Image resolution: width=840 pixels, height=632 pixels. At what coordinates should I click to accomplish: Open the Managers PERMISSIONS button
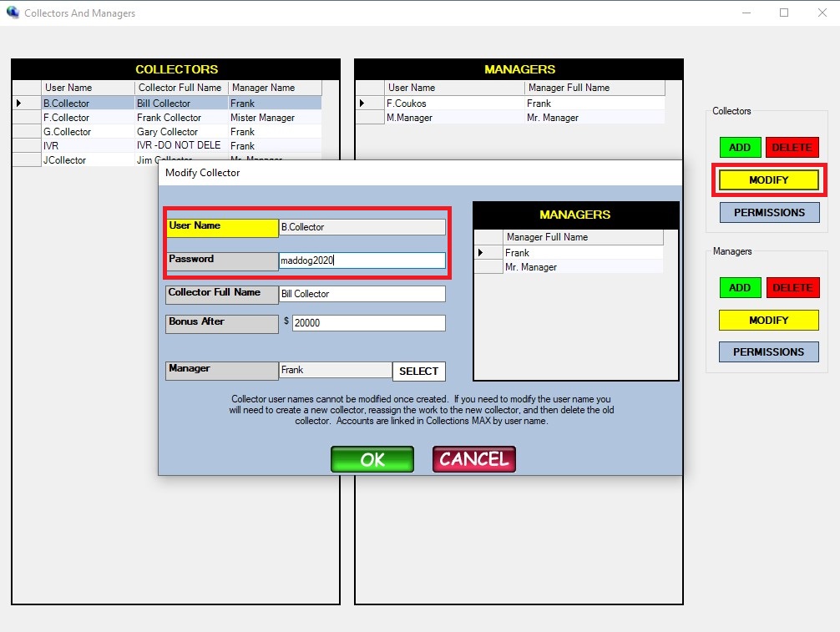point(768,352)
